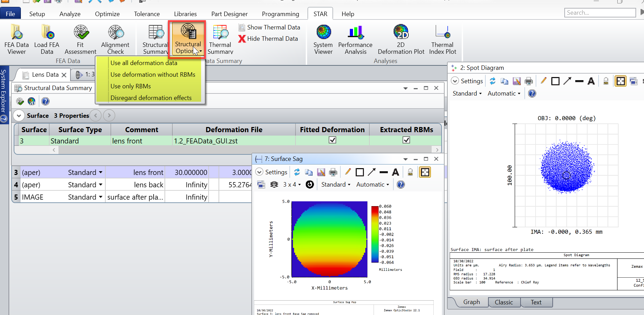Open the Help ribbon tab
Viewport: 644px width, 315px height.
pos(348,14)
